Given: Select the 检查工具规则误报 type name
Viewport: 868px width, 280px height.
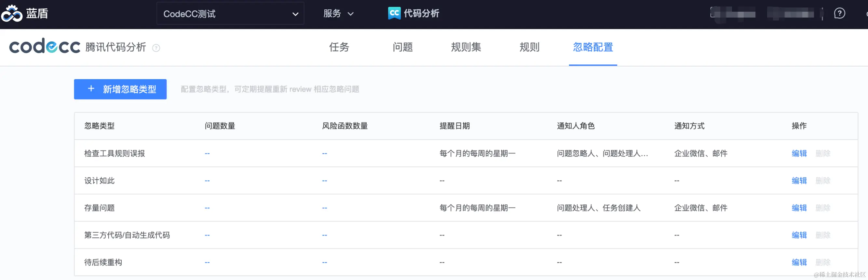Looking at the screenshot, I should pyautogui.click(x=115, y=153).
